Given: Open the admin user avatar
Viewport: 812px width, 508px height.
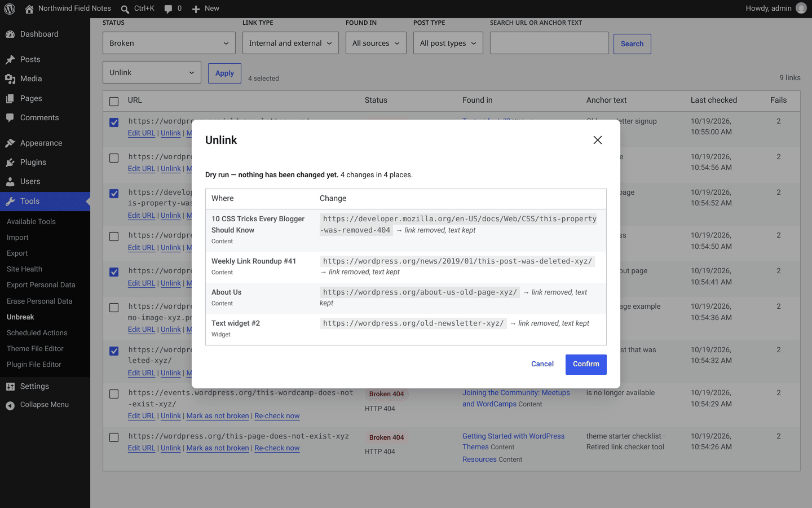Looking at the screenshot, I should 801,8.
